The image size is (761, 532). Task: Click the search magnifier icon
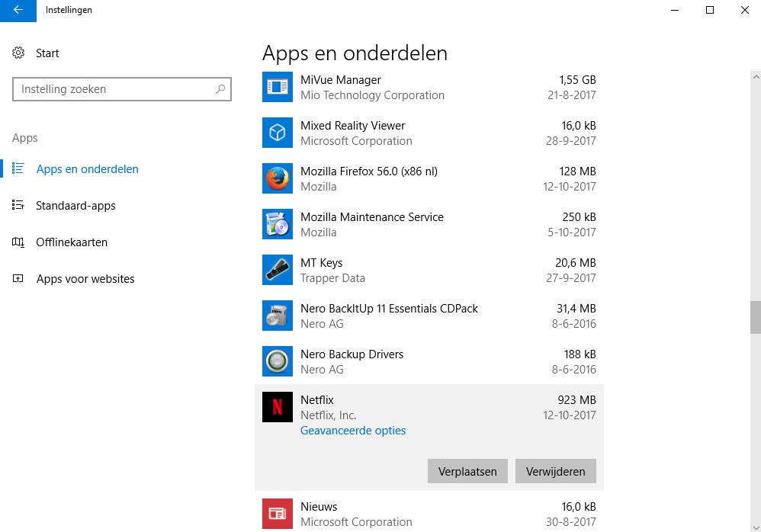pyautogui.click(x=220, y=89)
